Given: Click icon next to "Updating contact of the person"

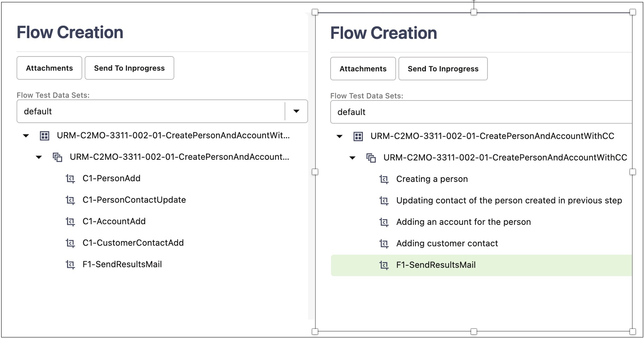Looking at the screenshot, I should coord(384,201).
